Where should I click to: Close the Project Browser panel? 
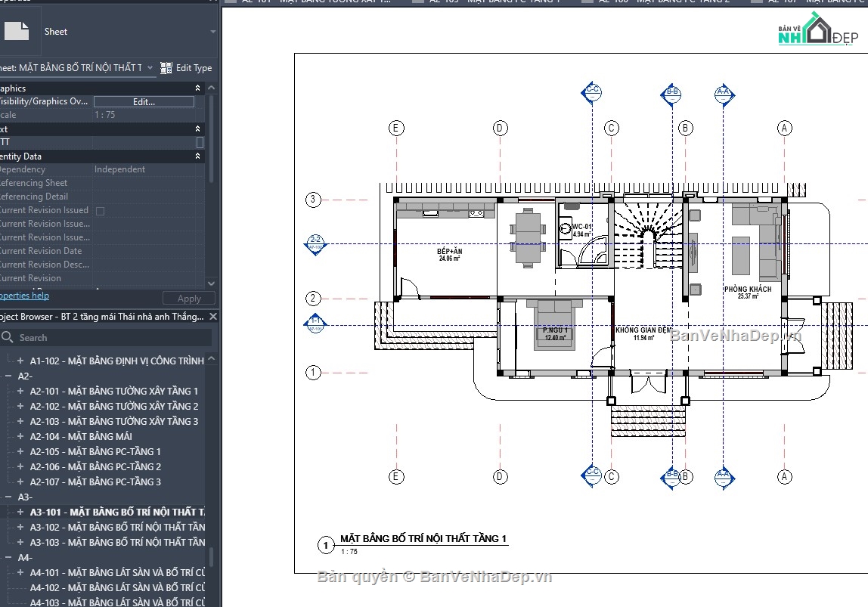(213, 316)
